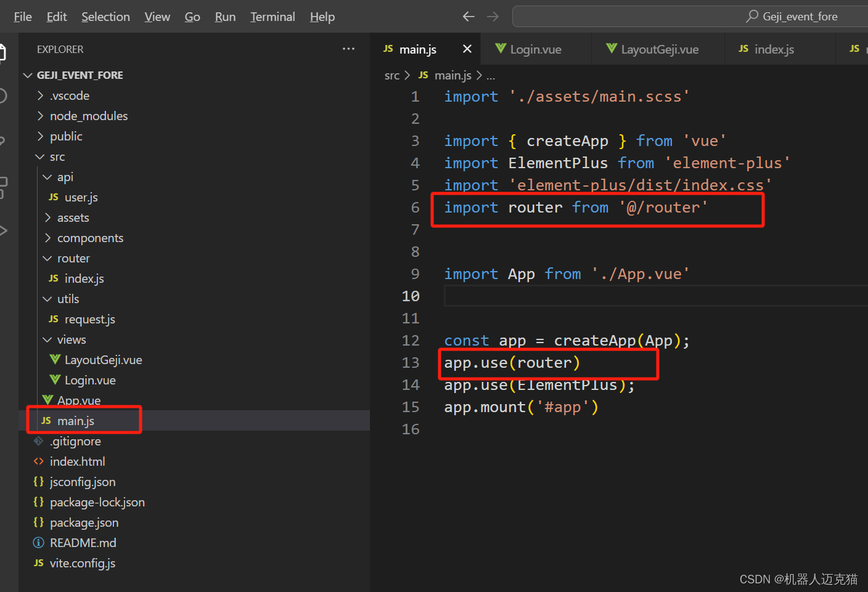The image size is (868, 592).
Task: Open request.js from the utils folder
Action: (89, 319)
